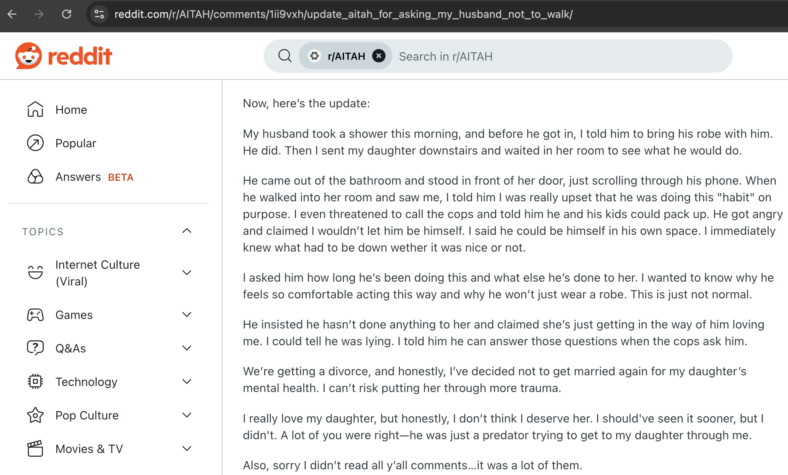Viewport: 788px width, 475px height.
Task: Expand the Games topic
Action: tap(186, 315)
